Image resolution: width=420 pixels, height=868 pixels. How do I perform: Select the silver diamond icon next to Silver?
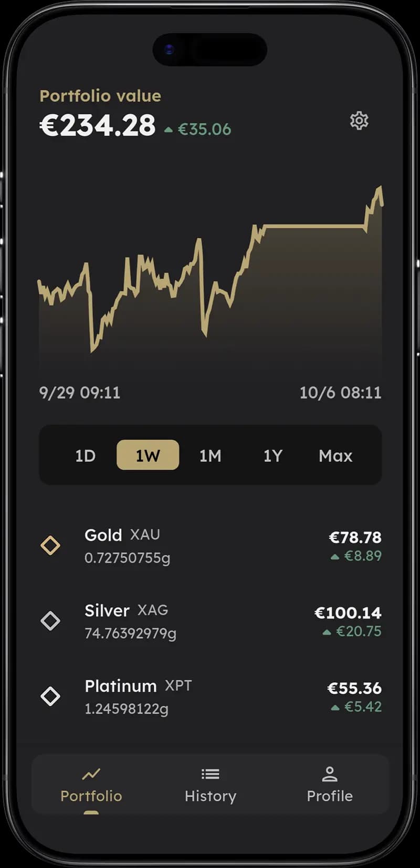pyautogui.click(x=50, y=621)
